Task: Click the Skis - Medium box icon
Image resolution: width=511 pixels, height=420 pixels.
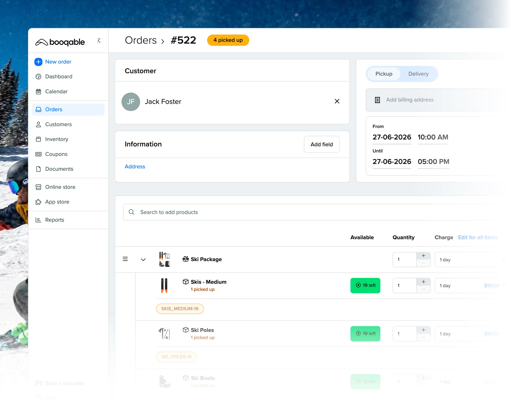Action: (185, 282)
